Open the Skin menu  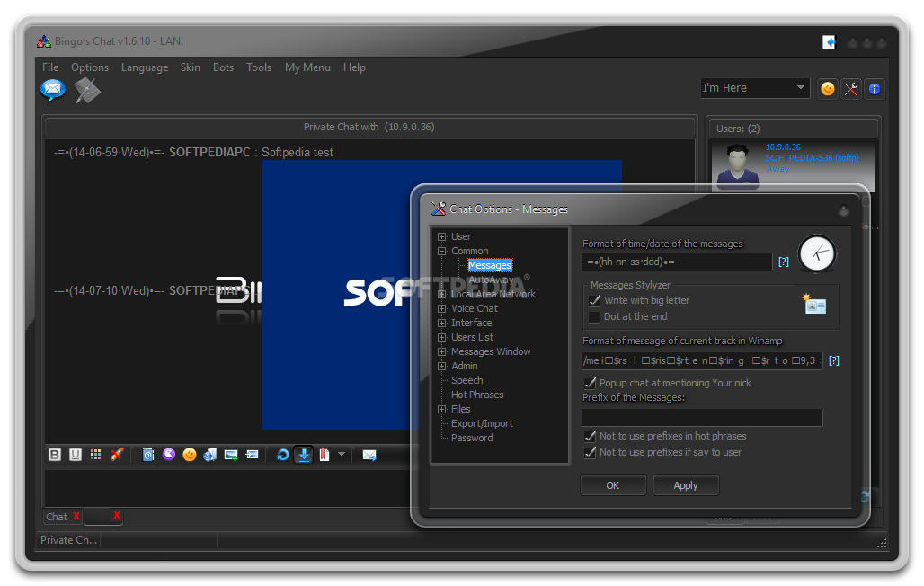(191, 67)
